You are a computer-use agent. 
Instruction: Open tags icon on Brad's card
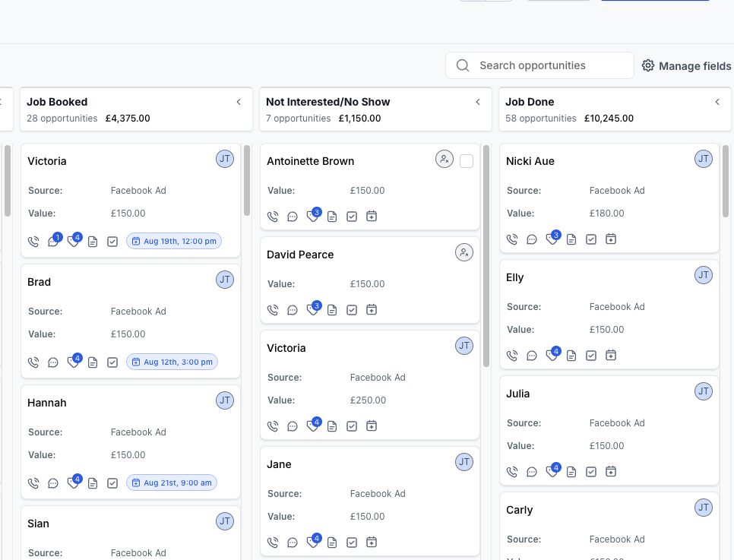[74, 362]
